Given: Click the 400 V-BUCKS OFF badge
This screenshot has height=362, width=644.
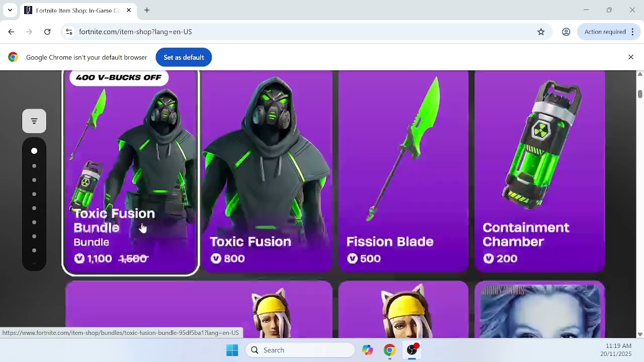Looking at the screenshot, I should point(119,77).
